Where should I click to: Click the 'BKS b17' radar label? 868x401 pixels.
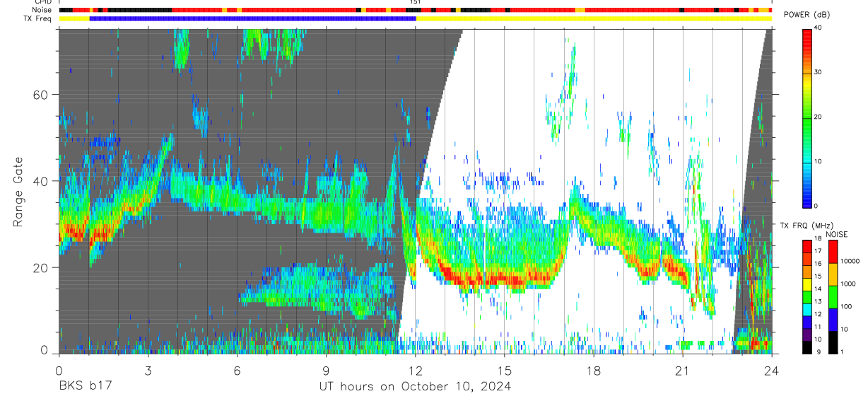pyautogui.click(x=85, y=387)
